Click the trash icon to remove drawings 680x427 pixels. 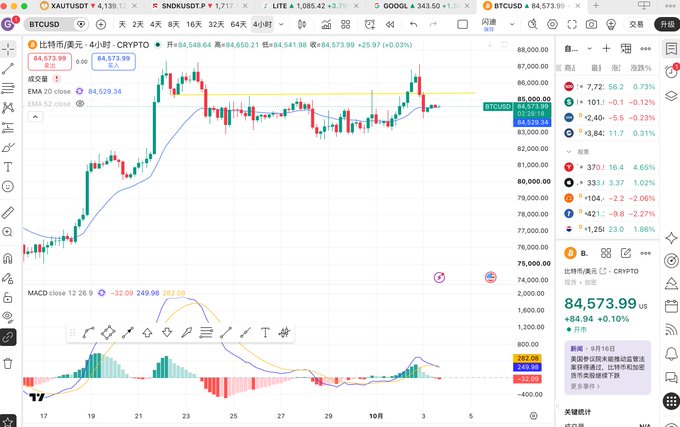pos(8,363)
